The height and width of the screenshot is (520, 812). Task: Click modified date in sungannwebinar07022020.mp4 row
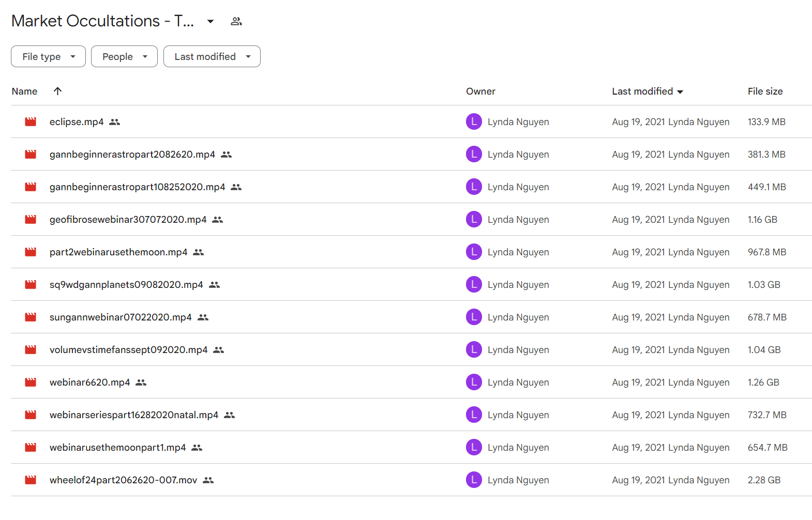tap(671, 317)
